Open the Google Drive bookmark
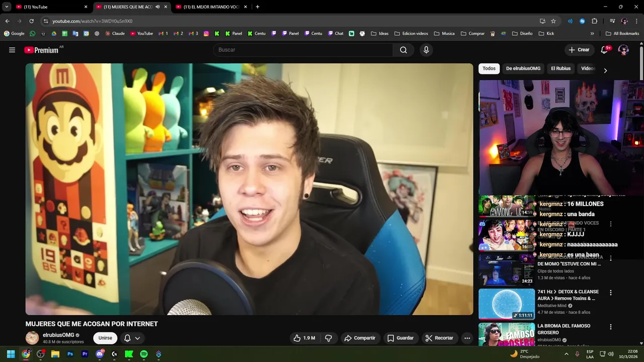 (54, 34)
